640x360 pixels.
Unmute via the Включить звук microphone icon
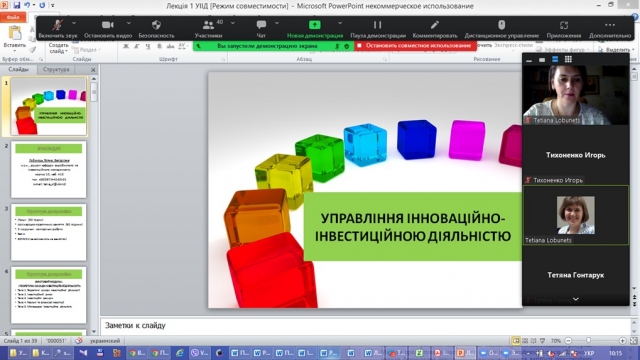pyautogui.click(x=58, y=25)
